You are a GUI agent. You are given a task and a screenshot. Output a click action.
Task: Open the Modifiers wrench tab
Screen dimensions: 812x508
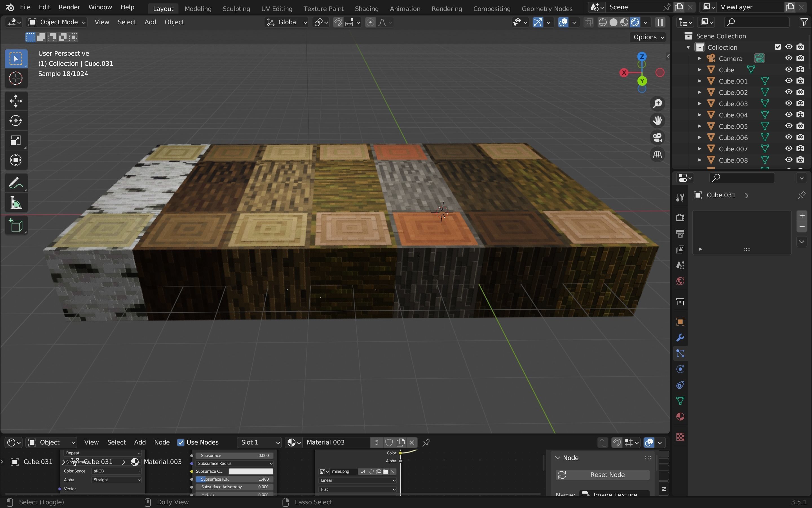[680, 337]
